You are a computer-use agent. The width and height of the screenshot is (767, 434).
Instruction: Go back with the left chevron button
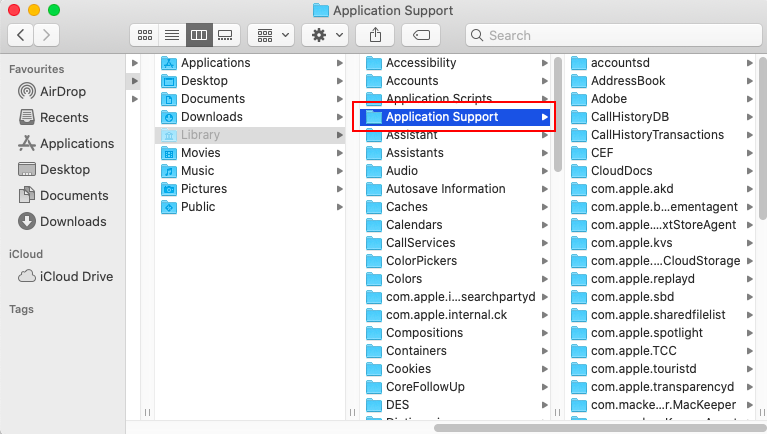pyautogui.click(x=21, y=35)
